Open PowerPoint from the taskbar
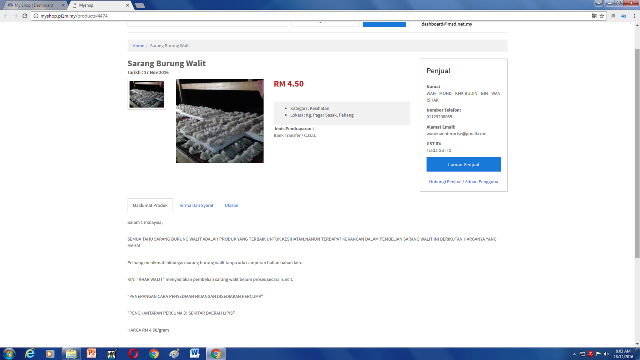The height and width of the screenshot is (360, 640). 91,353
